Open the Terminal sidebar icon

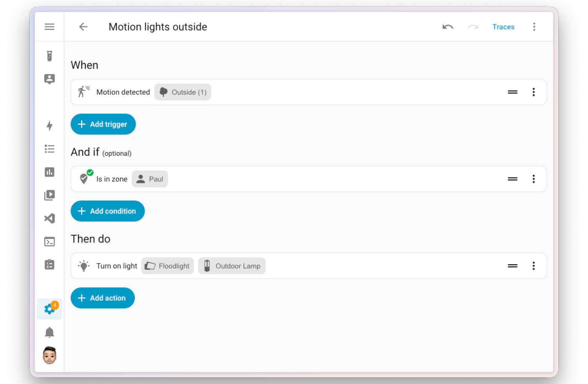[x=49, y=242]
